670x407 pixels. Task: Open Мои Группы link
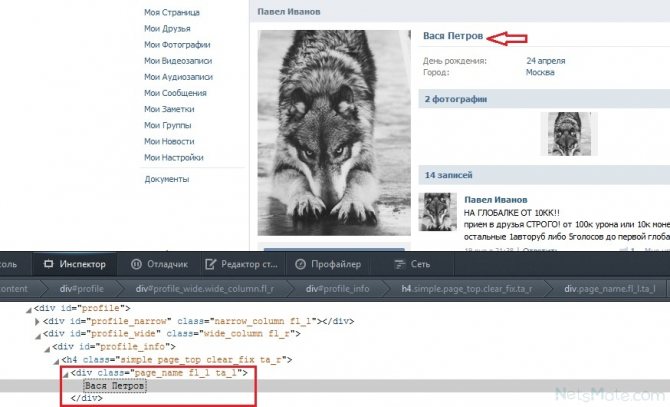coord(168,126)
